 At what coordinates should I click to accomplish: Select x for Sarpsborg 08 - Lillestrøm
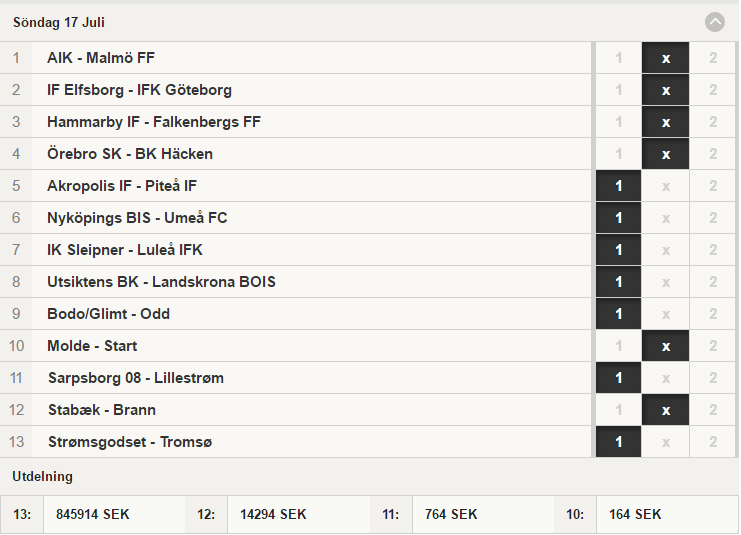665,378
